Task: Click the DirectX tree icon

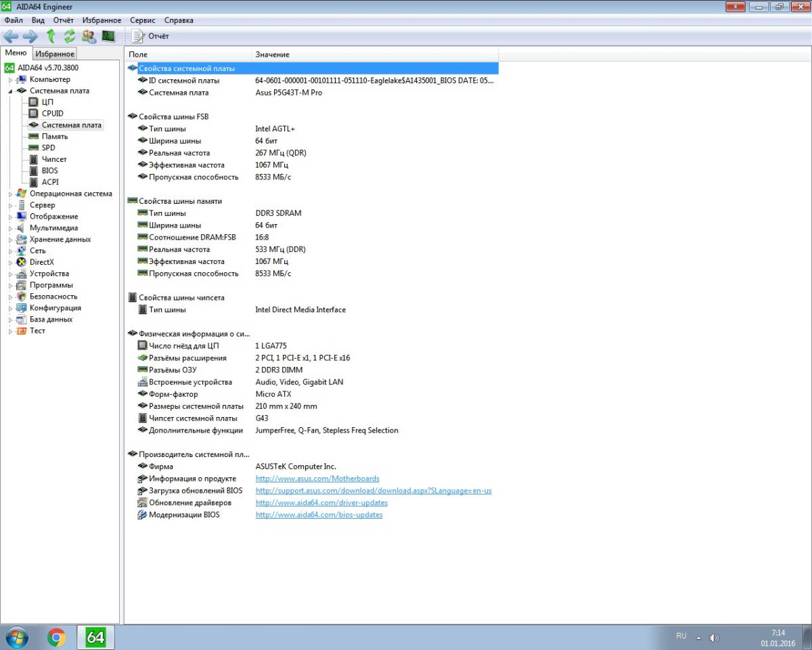Action: coord(22,262)
